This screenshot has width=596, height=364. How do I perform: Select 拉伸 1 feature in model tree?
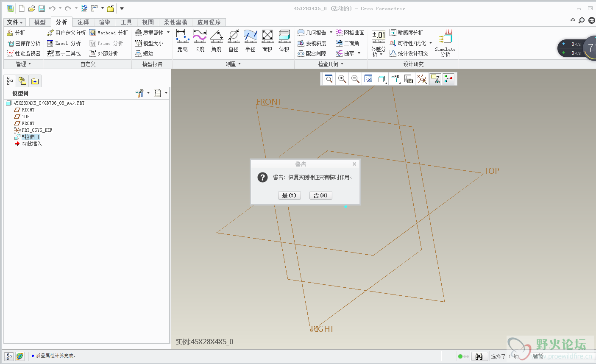(31, 137)
